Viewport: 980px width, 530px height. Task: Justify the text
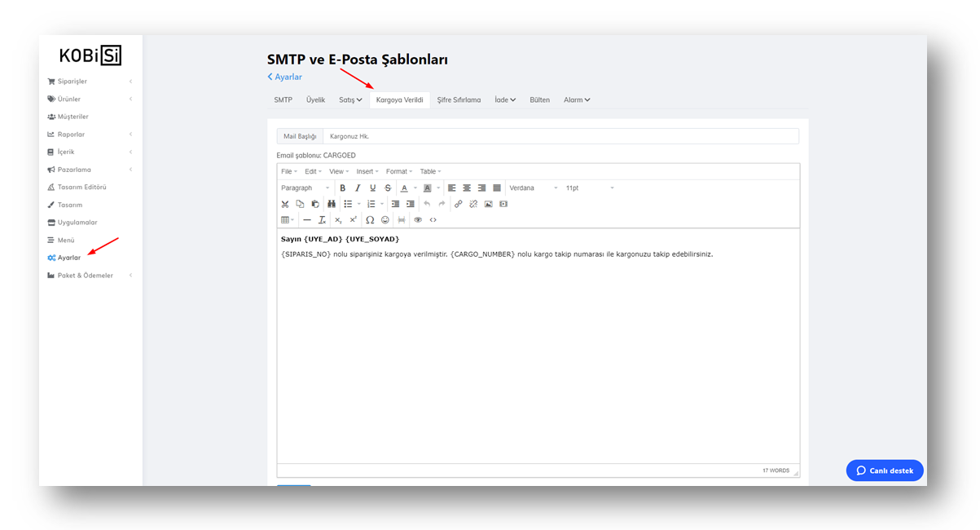click(x=497, y=188)
